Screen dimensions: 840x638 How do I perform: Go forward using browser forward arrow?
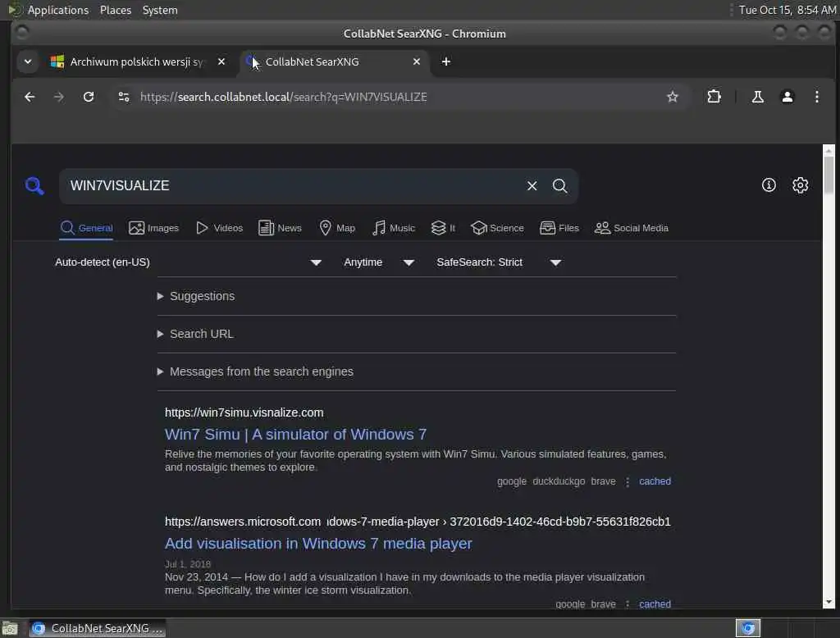[59, 97]
